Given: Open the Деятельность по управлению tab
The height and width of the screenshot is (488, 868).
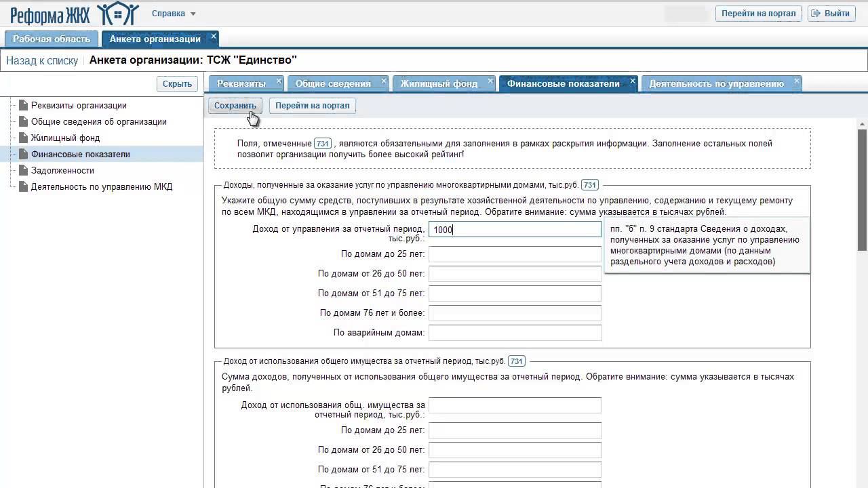Looking at the screenshot, I should [716, 83].
